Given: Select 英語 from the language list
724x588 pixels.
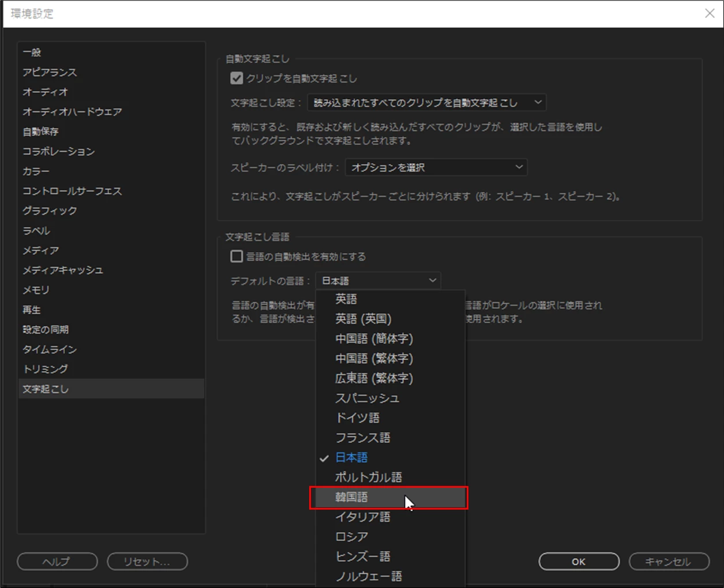Looking at the screenshot, I should click(391, 299).
